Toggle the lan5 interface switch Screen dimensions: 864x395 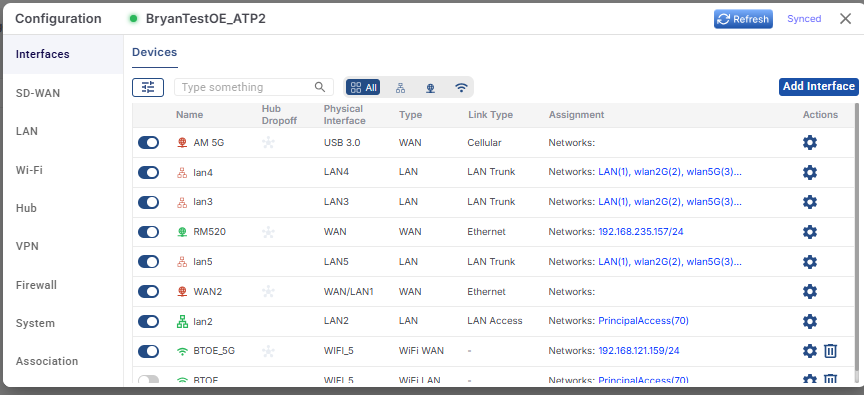(148, 262)
